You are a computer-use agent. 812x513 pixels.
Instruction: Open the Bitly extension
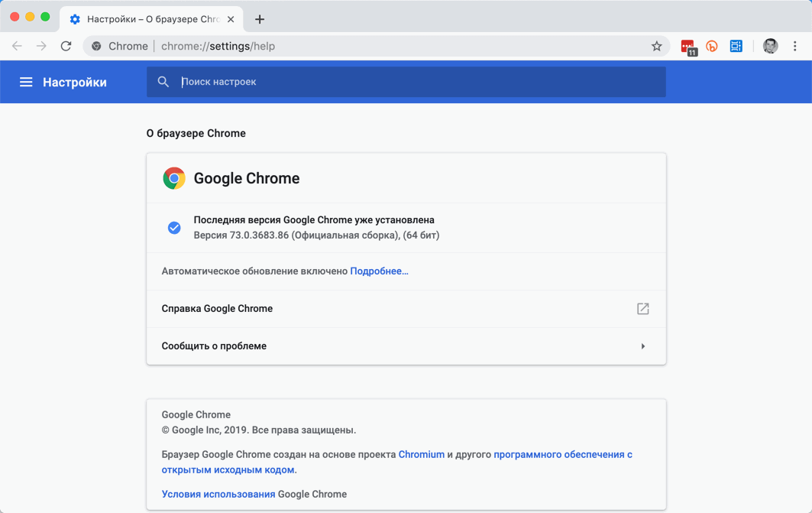(711, 46)
